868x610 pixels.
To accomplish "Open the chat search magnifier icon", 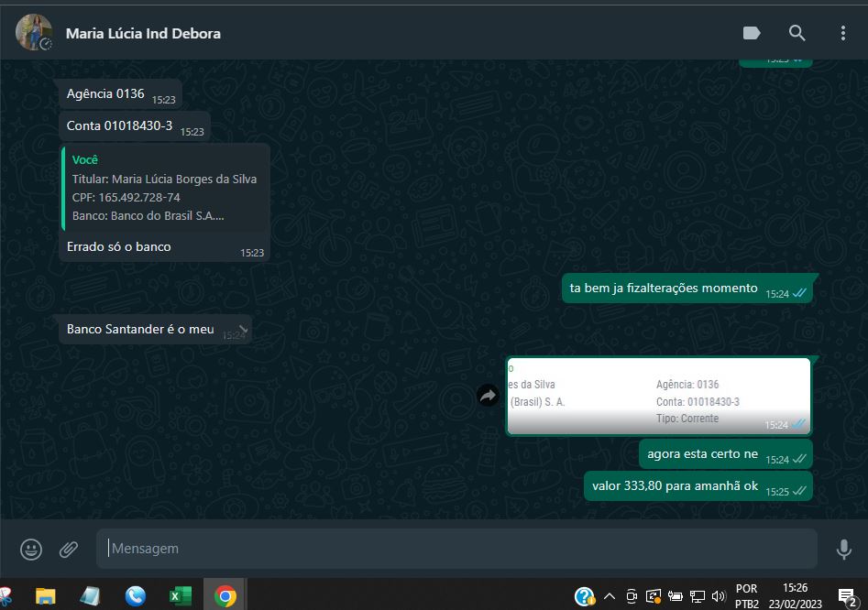I will (797, 33).
